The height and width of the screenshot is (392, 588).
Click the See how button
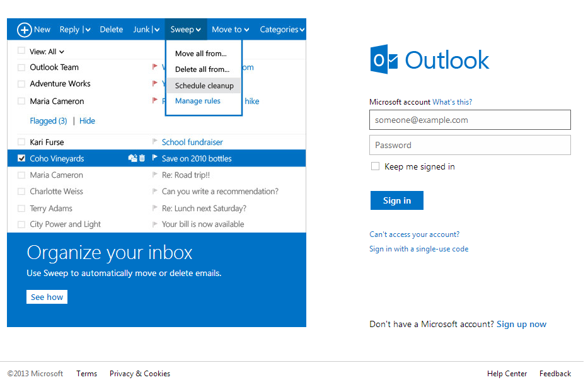coord(47,296)
